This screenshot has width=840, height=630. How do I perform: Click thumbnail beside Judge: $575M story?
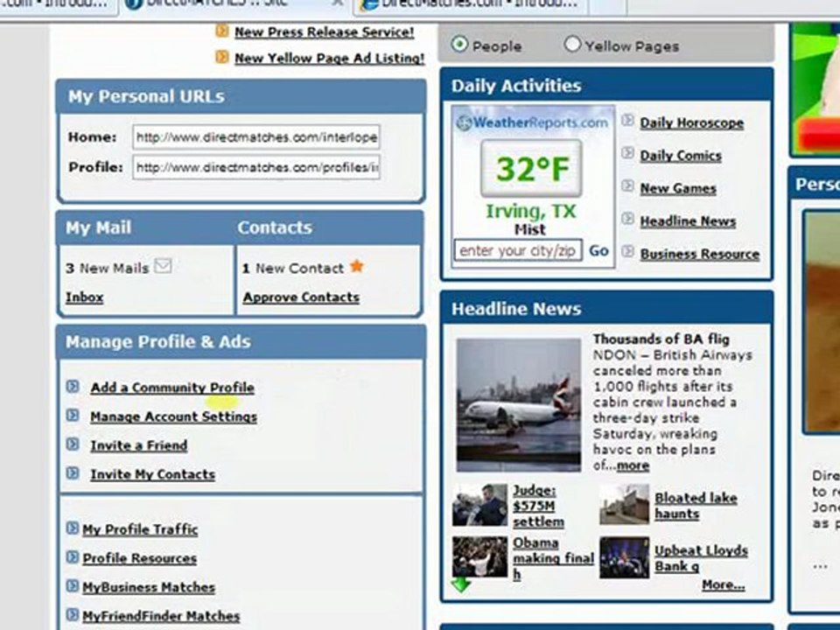tap(479, 505)
